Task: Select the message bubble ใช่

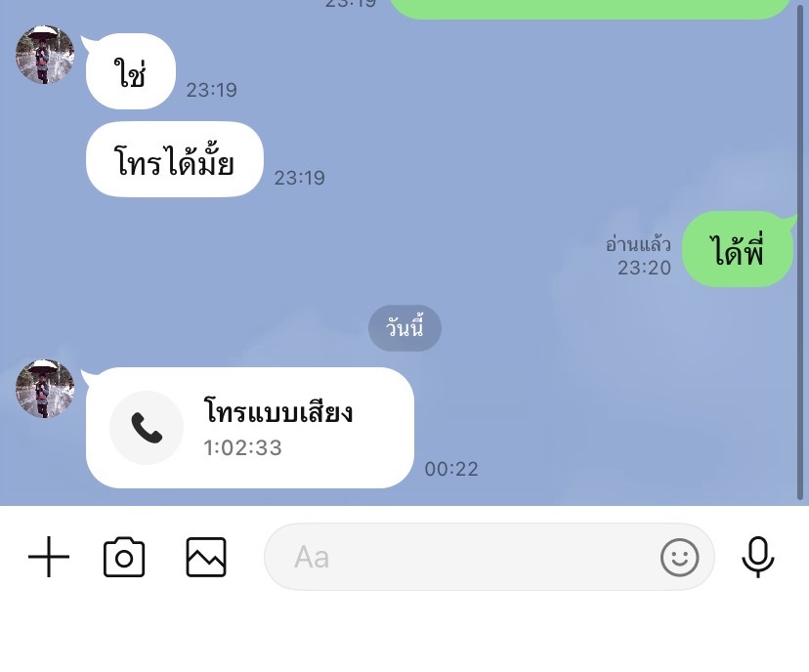Action: (x=131, y=71)
